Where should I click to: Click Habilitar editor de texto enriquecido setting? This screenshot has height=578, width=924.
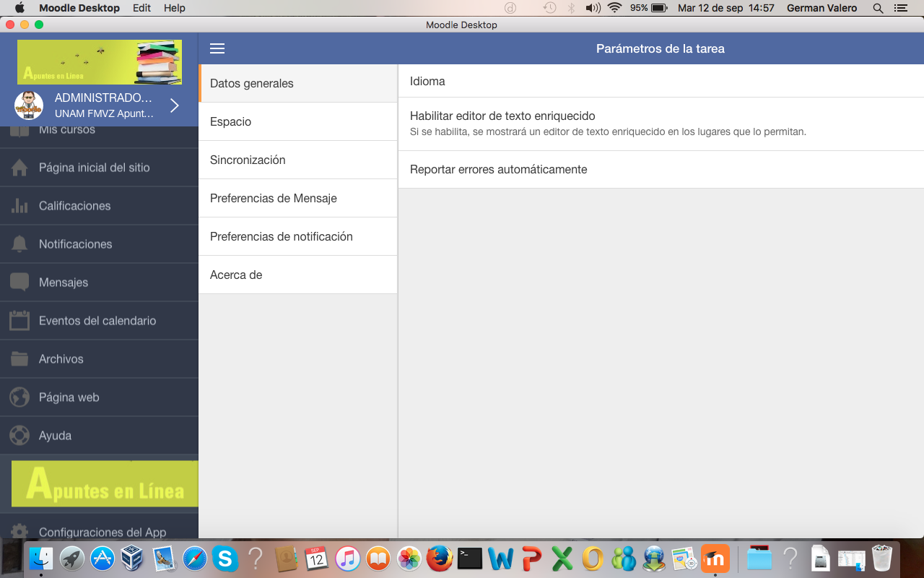tap(661, 124)
